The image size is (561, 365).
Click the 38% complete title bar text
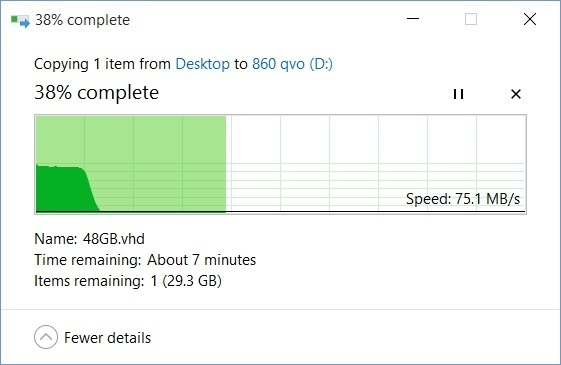[83, 20]
